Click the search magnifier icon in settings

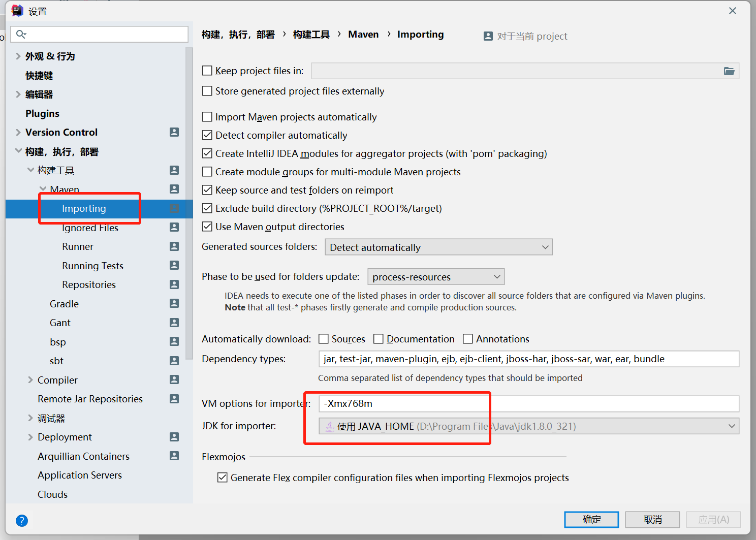tap(21, 34)
